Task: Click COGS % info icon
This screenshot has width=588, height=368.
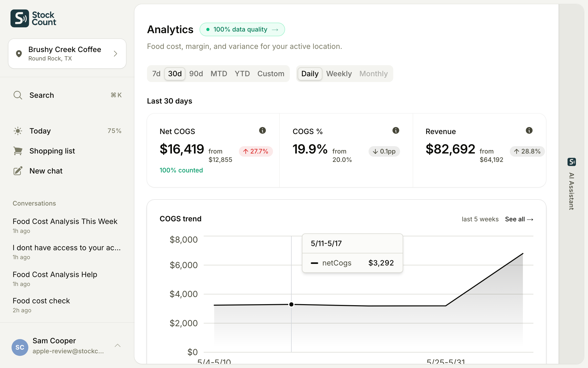Action: coord(396,130)
